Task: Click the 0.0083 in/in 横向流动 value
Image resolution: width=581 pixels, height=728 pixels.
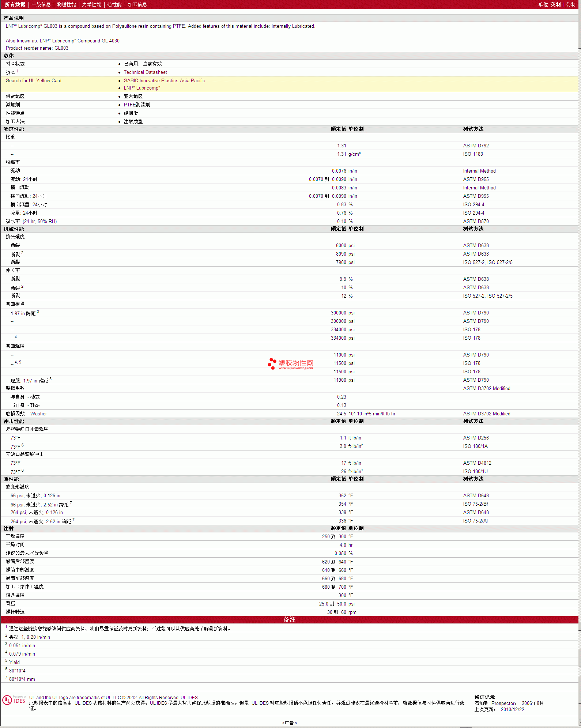Action: click(x=344, y=188)
